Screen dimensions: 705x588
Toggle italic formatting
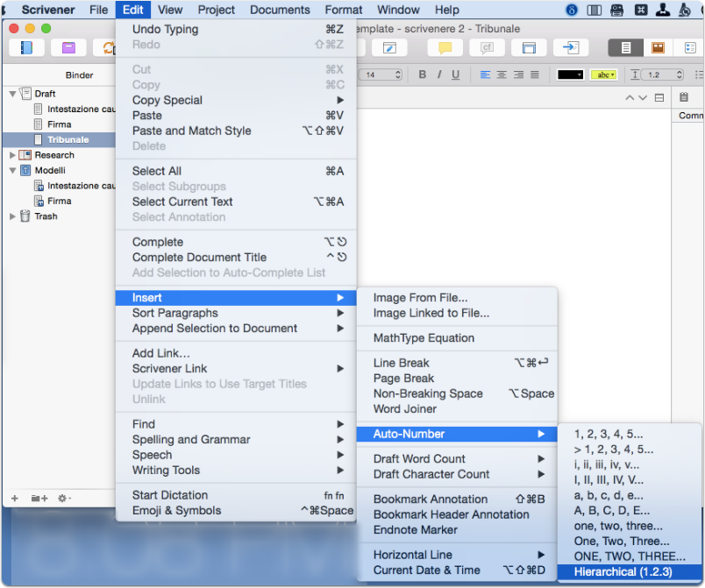pos(439,74)
